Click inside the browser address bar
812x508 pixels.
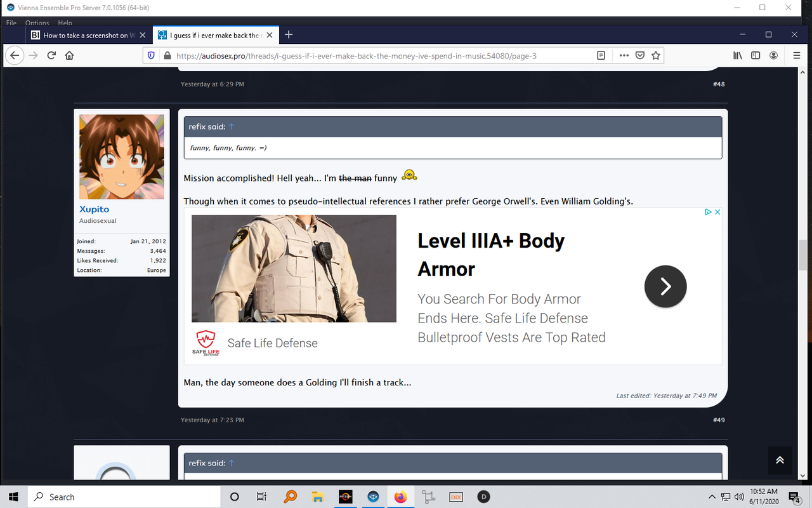pos(381,55)
